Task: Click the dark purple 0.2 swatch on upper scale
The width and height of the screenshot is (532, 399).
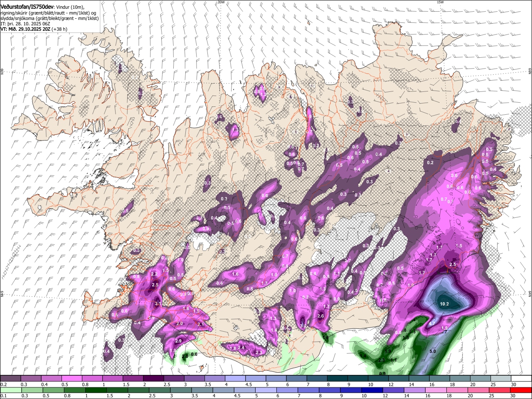Action: coord(10,379)
